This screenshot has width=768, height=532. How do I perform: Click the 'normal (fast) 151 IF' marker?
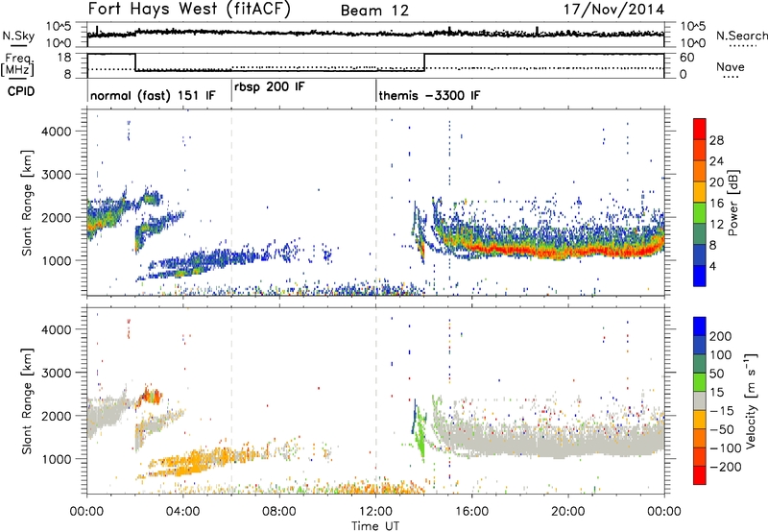(x=153, y=95)
